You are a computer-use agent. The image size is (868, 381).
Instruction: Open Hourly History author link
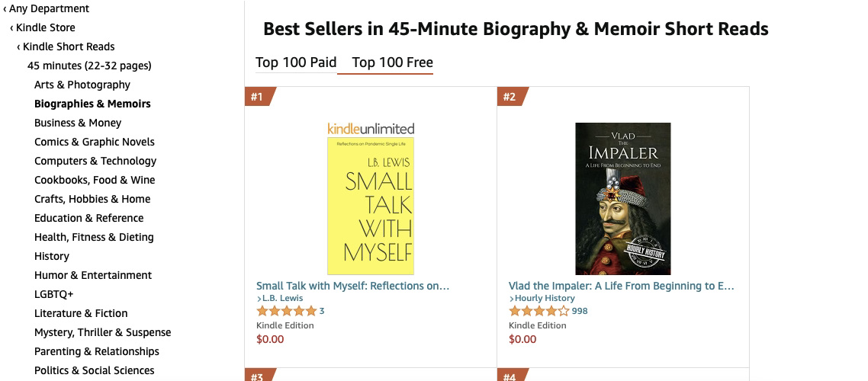pyautogui.click(x=542, y=299)
